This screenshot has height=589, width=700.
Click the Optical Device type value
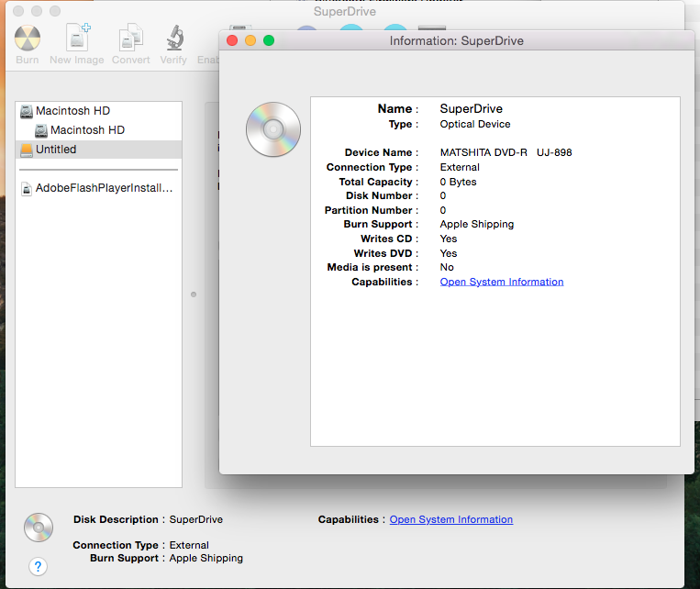tap(475, 124)
